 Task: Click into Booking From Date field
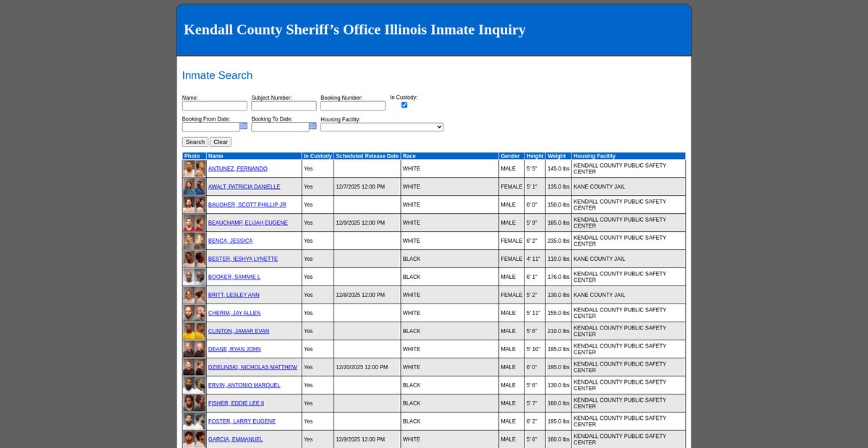coord(211,127)
